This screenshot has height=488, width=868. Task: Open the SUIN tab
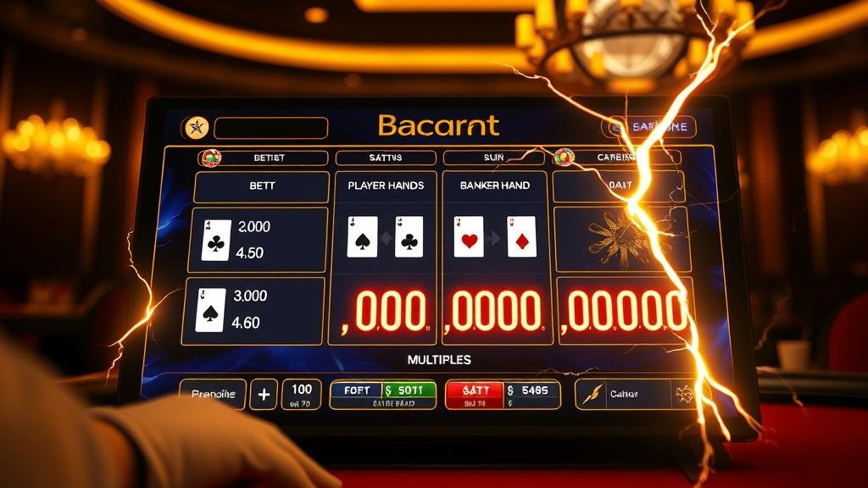(x=494, y=158)
